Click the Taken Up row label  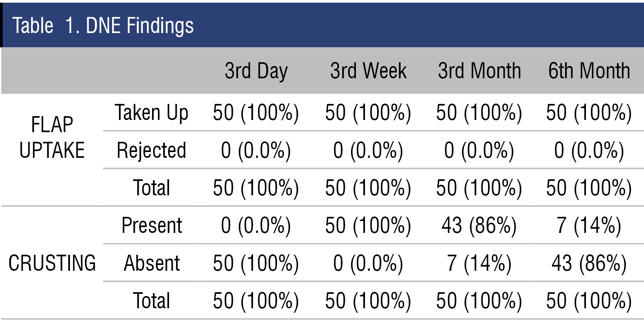(x=151, y=113)
